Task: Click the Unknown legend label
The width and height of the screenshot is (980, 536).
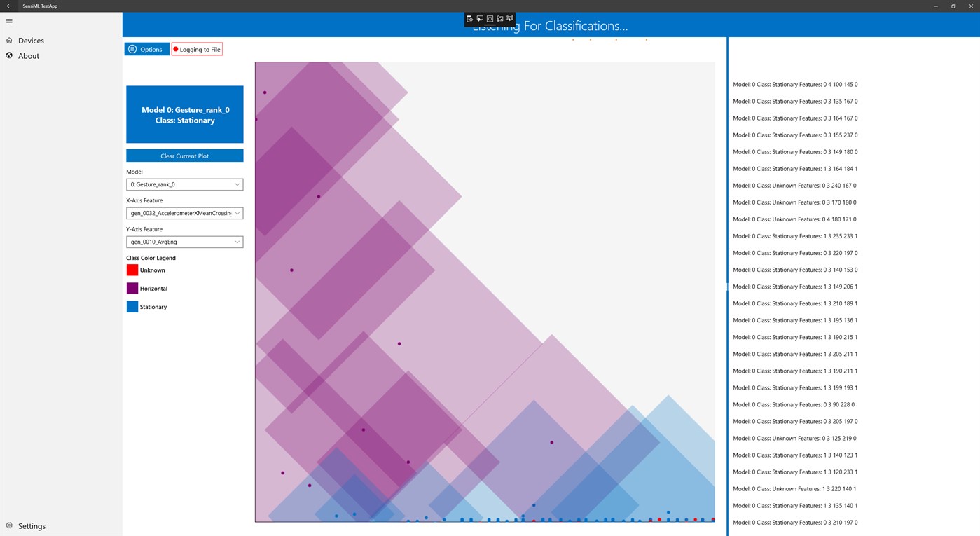Action: [x=153, y=270]
